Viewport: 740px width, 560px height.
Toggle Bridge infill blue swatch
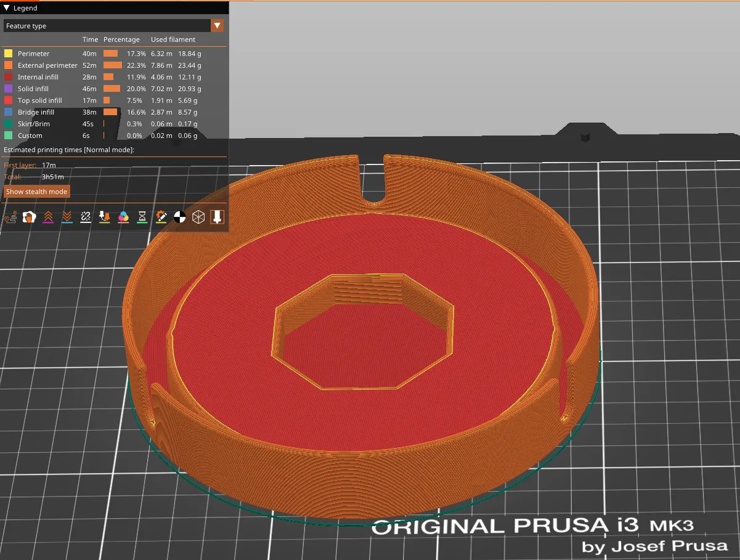pos(8,112)
